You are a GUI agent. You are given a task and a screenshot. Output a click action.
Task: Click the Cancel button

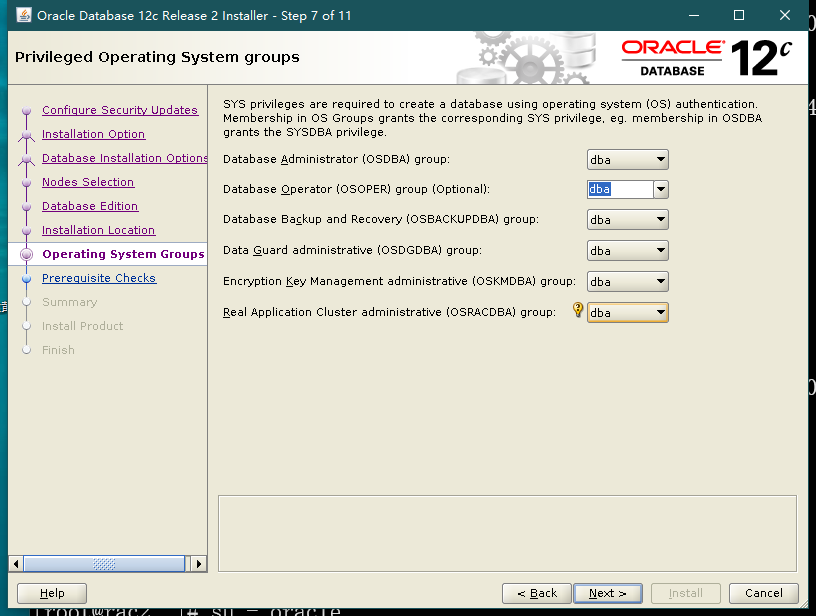coord(763,593)
